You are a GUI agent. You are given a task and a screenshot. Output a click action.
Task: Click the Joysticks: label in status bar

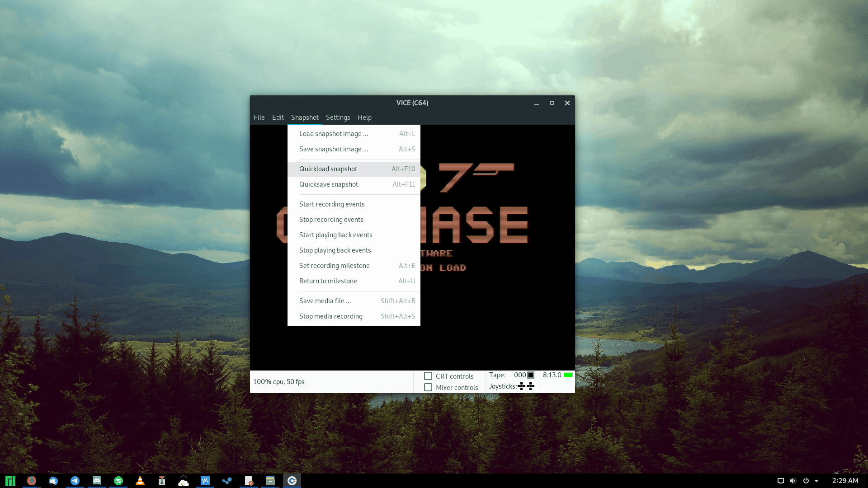[503, 386]
